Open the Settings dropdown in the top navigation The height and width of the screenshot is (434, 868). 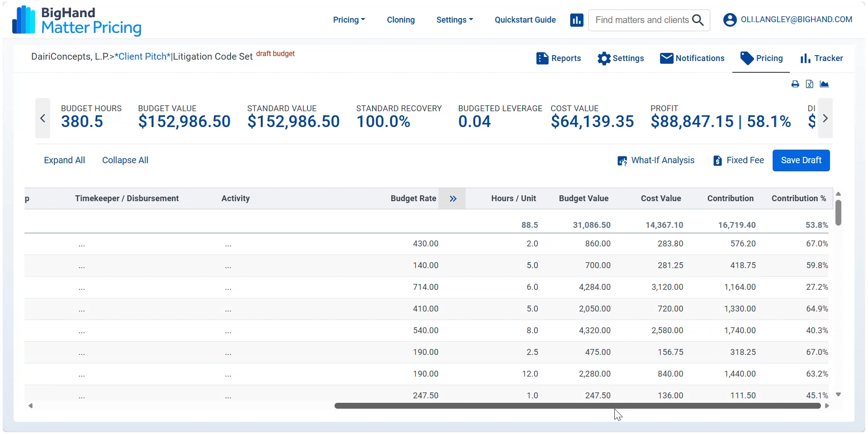click(455, 20)
